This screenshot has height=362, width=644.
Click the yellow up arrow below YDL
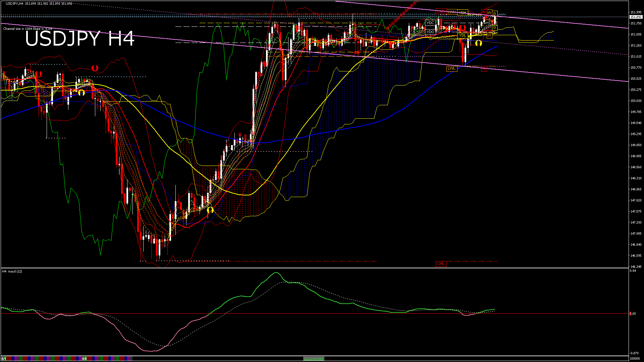point(479,43)
